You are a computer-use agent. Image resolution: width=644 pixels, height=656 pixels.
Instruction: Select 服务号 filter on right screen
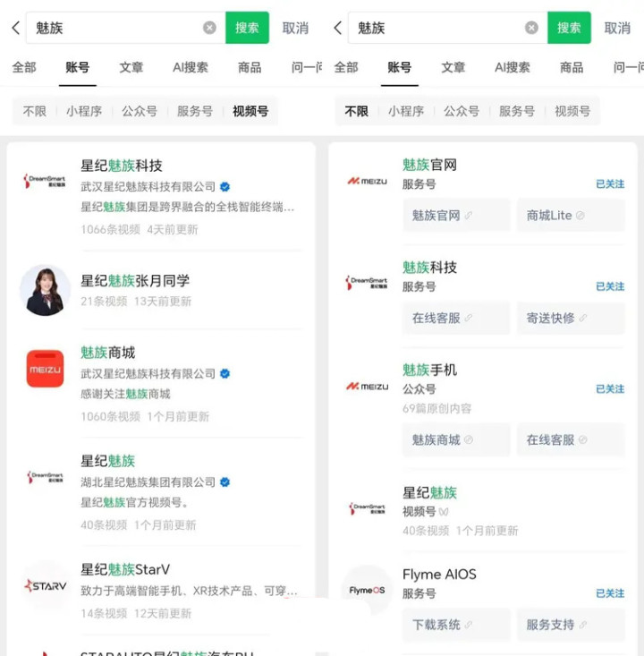click(x=517, y=111)
